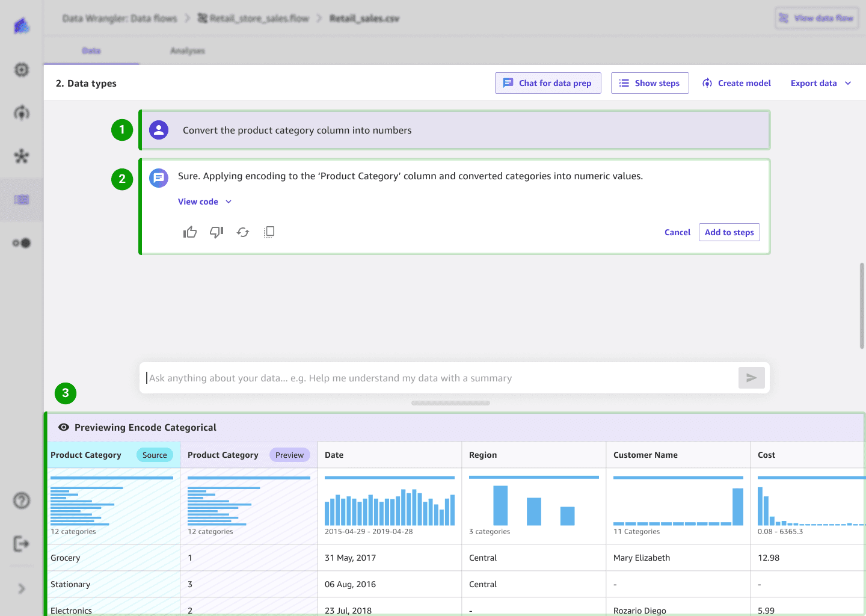The width and height of the screenshot is (866, 616).
Task: Click the Create model button
Action: 737,83
